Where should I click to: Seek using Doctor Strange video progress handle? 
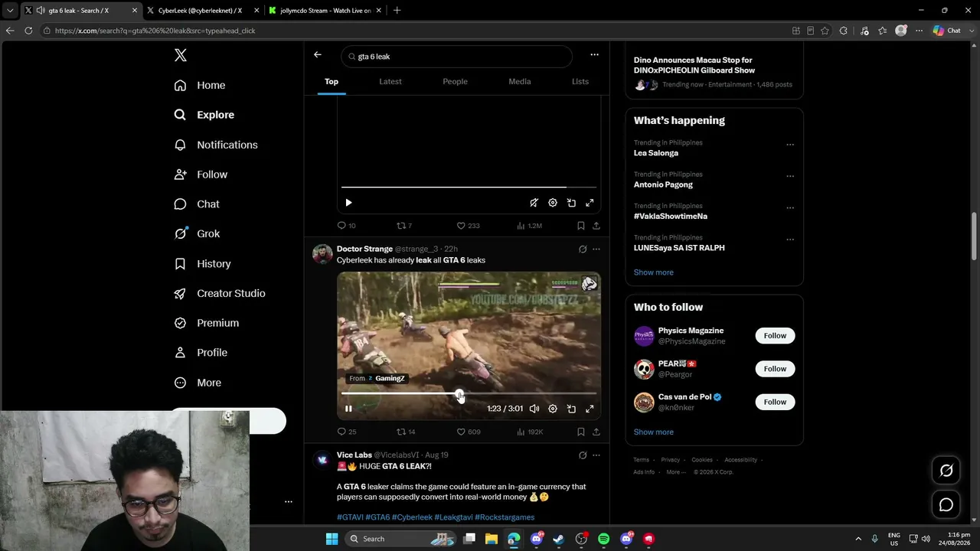(459, 395)
